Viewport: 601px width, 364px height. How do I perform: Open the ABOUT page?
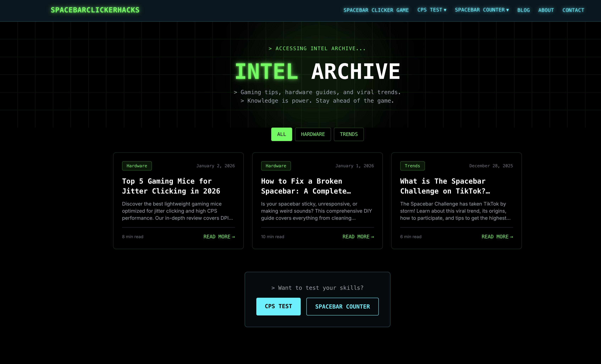(x=546, y=10)
